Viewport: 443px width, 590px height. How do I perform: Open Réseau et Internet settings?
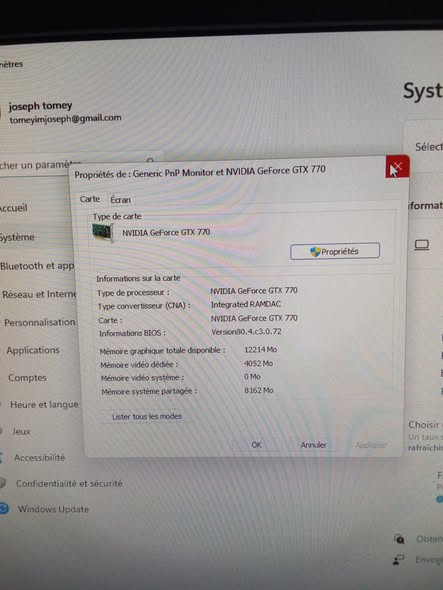(39, 294)
